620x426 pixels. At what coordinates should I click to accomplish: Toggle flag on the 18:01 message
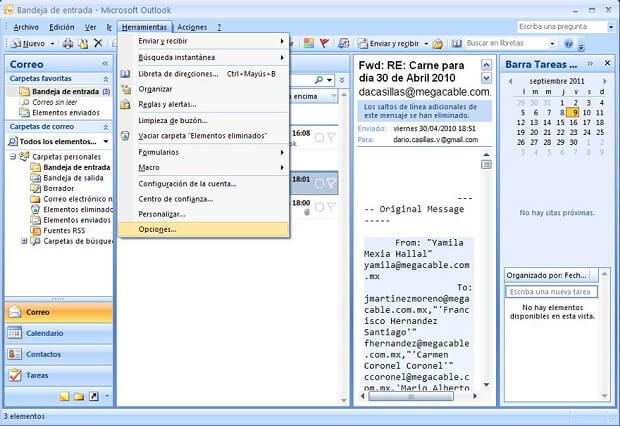pyautogui.click(x=331, y=183)
